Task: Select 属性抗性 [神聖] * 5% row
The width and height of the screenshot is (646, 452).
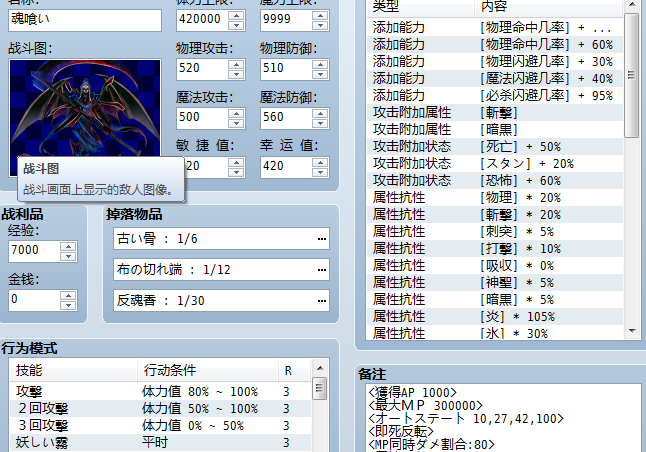Action: coord(494,283)
